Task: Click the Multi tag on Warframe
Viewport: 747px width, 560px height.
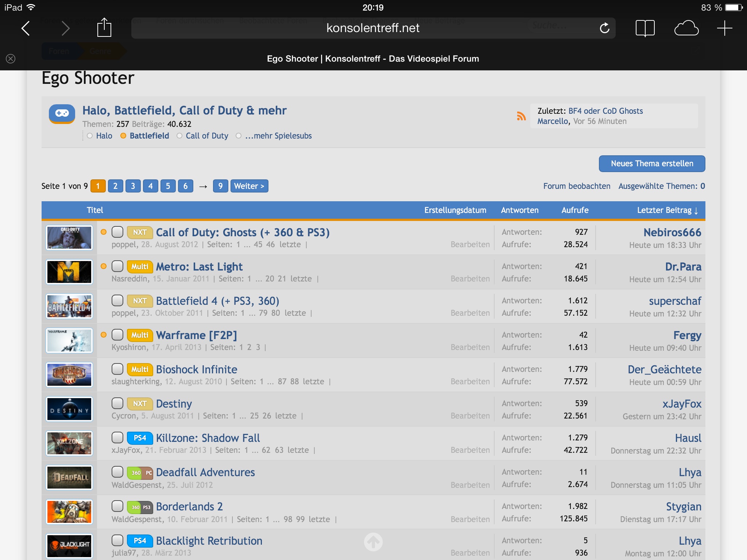Action: click(140, 335)
